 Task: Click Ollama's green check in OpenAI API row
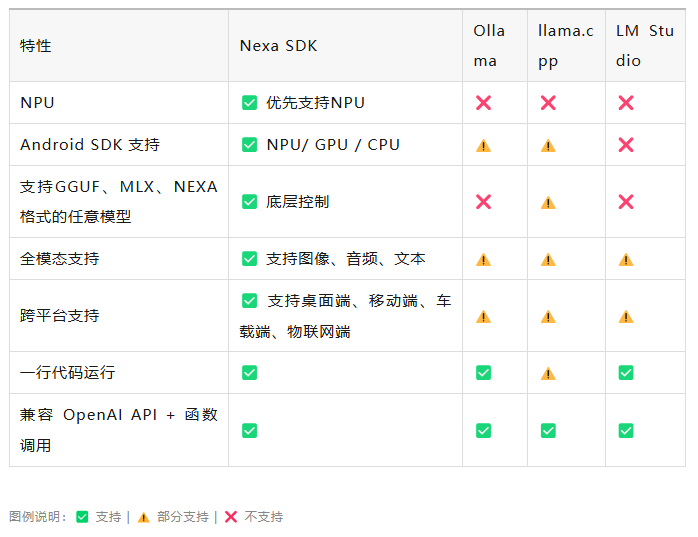(484, 431)
